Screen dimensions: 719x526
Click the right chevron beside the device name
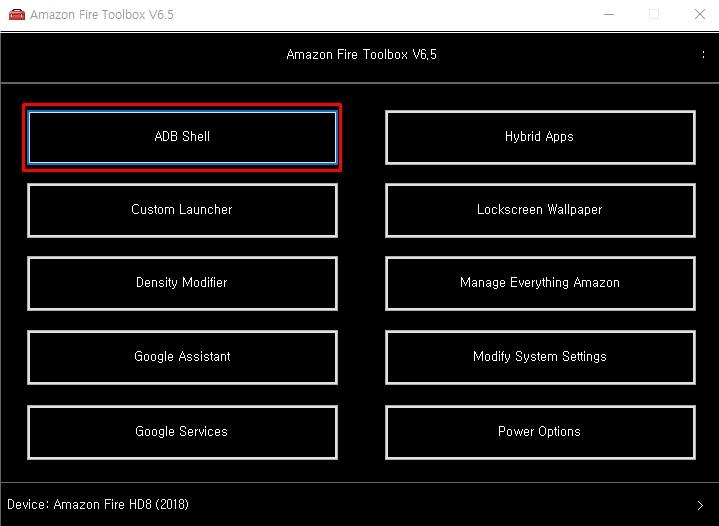pos(700,505)
